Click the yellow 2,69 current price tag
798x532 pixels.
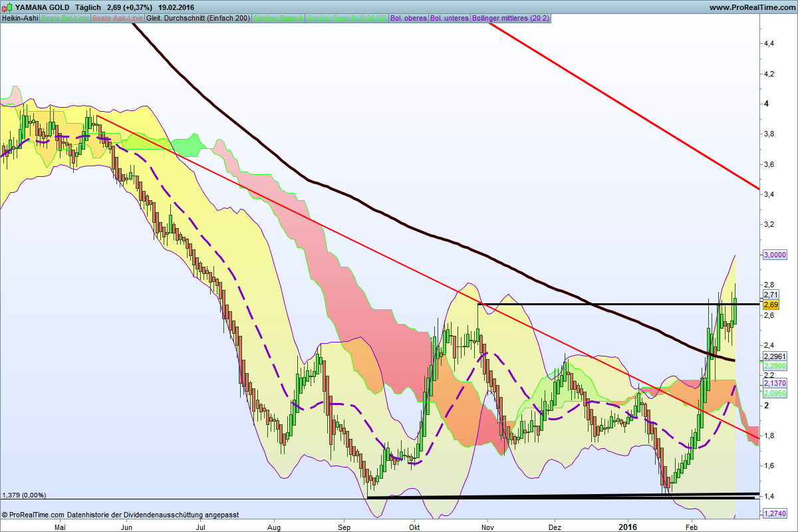click(x=771, y=305)
